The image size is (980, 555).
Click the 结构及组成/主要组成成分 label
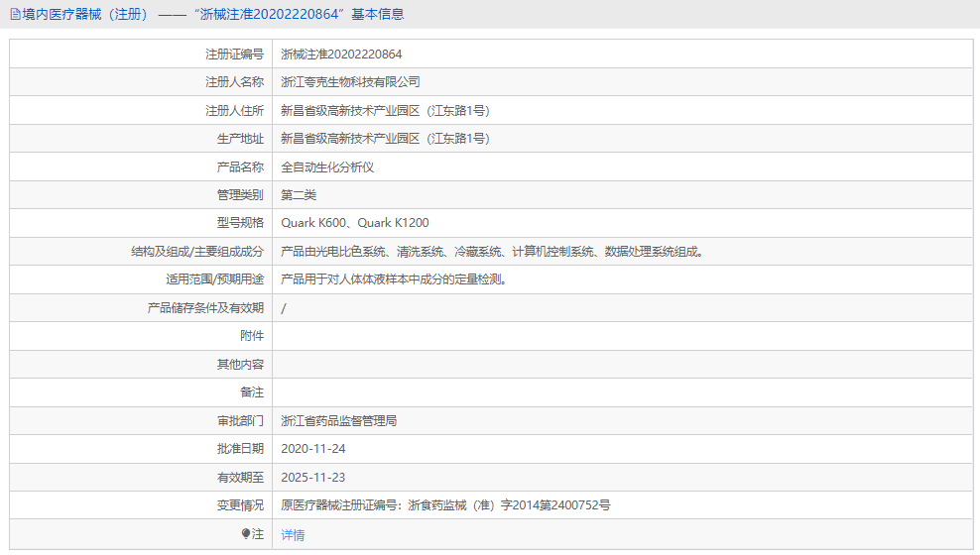pyautogui.click(x=196, y=252)
